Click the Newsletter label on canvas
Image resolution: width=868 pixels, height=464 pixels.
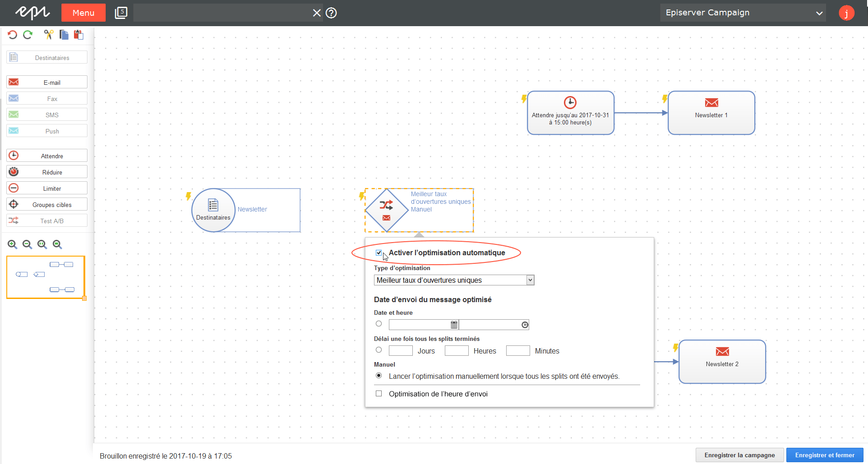click(252, 209)
